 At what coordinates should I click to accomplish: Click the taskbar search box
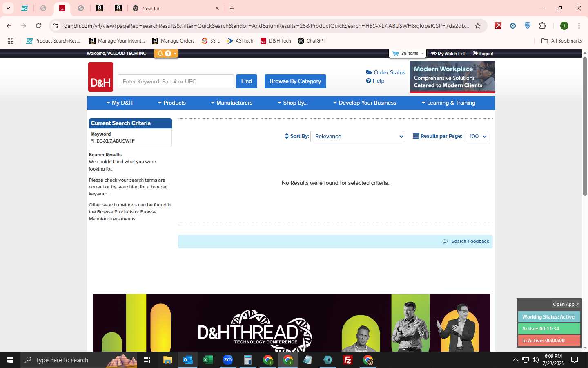[x=78, y=360]
